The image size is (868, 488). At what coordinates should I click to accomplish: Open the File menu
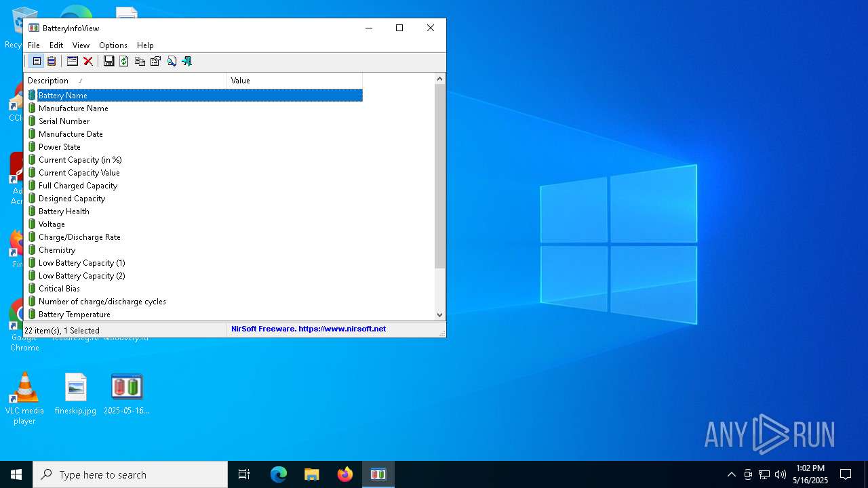pos(34,45)
